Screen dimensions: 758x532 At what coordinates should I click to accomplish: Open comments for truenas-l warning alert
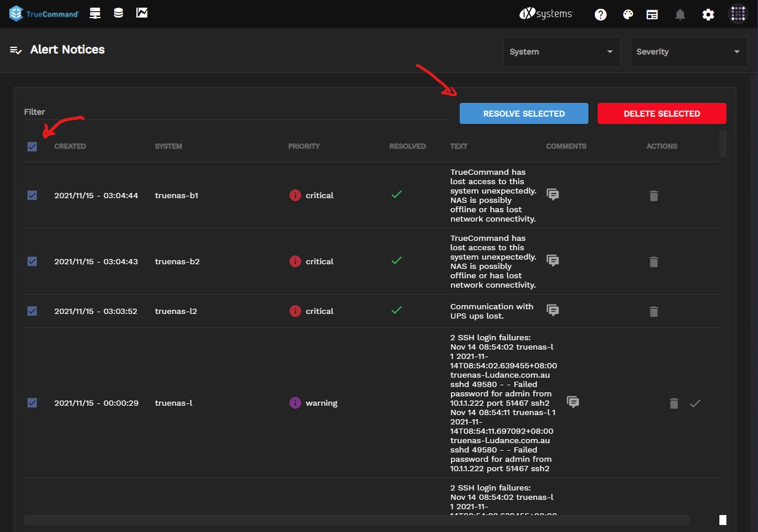tap(573, 402)
